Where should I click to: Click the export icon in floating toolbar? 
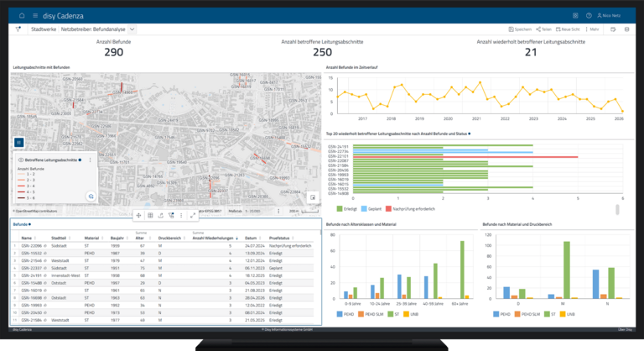click(x=161, y=216)
